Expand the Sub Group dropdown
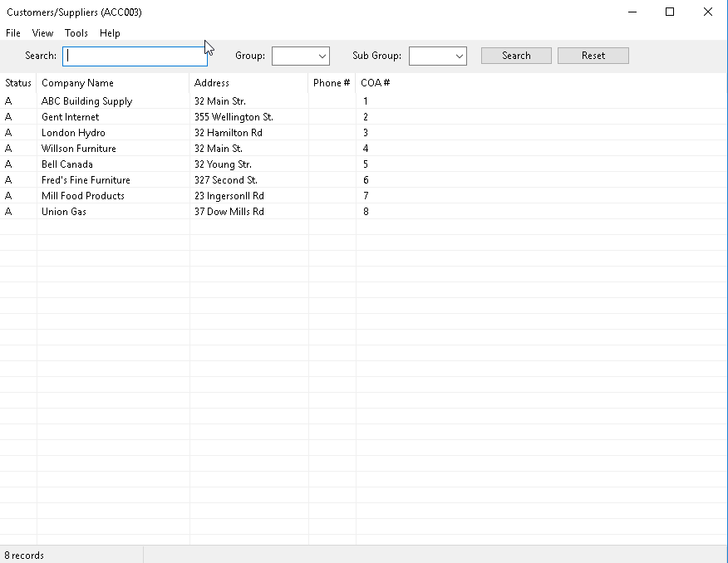Screen dimensions: 728x563 (x=437, y=56)
